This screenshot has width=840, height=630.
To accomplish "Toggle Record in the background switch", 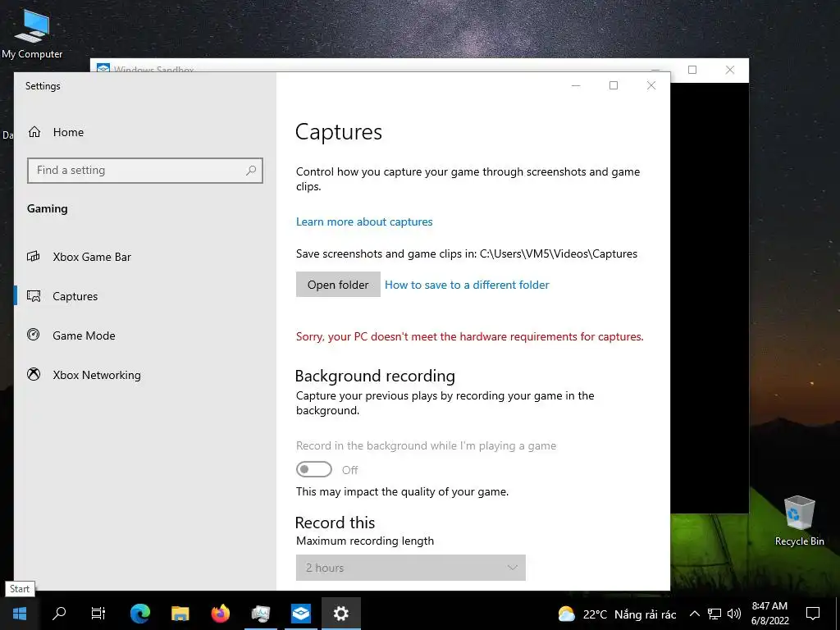I will tap(314, 469).
